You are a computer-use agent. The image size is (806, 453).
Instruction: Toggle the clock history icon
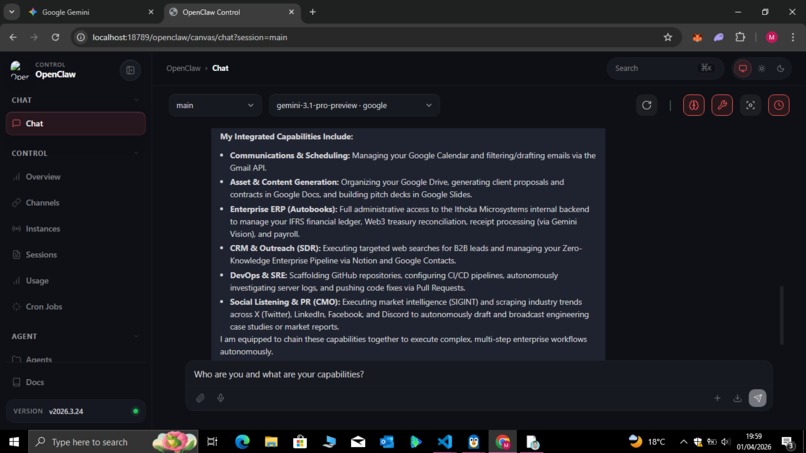(x=779, y=105)
